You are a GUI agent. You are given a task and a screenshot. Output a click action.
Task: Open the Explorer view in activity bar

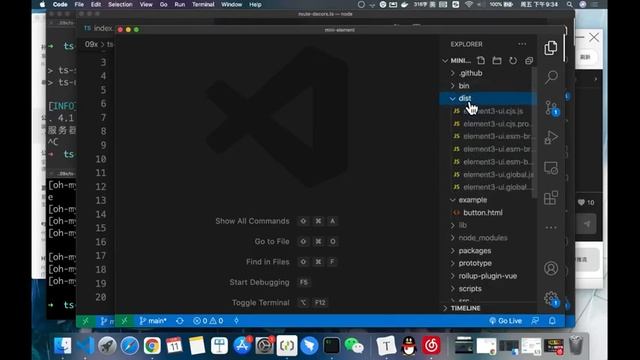tap(551, 48)
